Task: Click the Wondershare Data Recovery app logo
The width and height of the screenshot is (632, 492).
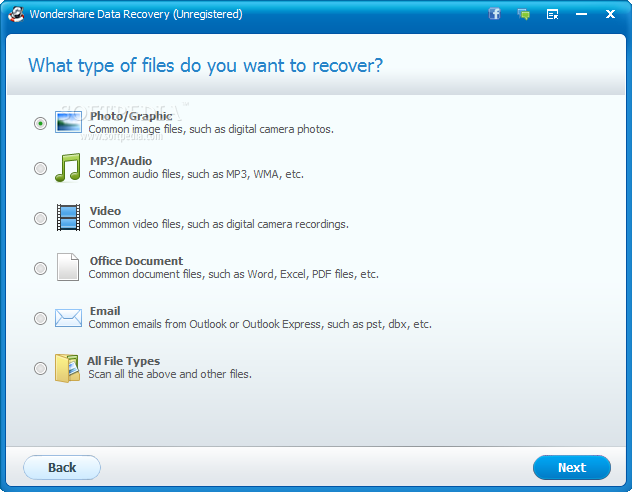Action: click(16, 14)
